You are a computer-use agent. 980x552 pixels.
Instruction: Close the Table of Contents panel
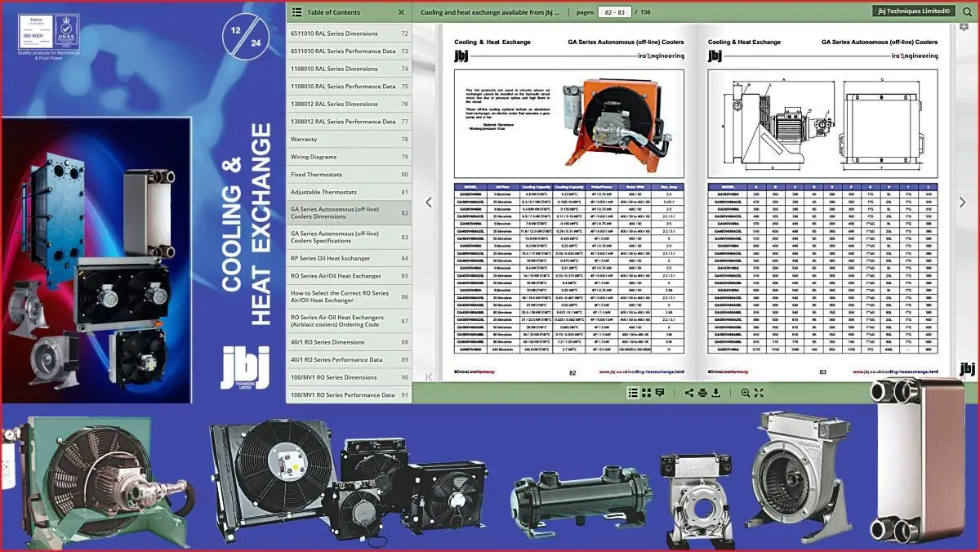[x=401, y=12]
